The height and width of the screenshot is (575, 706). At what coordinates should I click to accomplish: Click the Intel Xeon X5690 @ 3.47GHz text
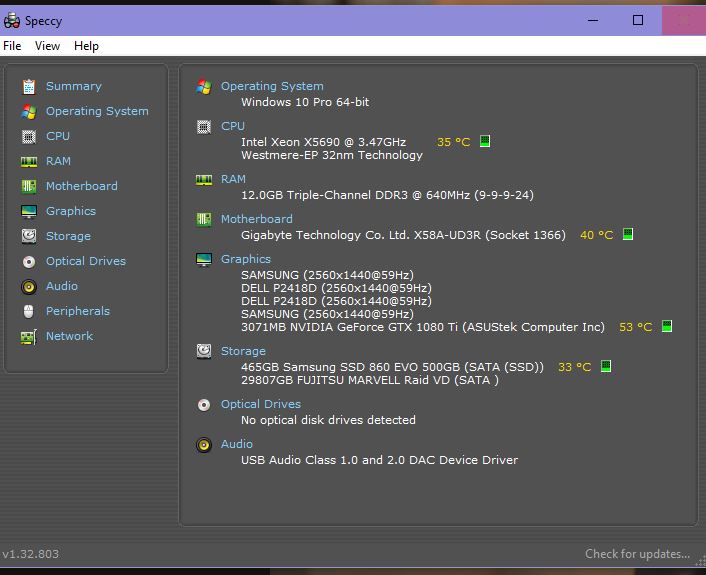click(x=324, y=142)
